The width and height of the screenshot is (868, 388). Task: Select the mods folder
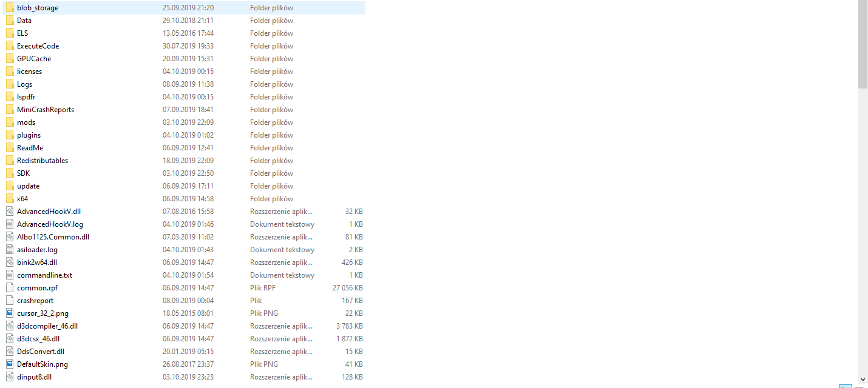click(185, 122)
